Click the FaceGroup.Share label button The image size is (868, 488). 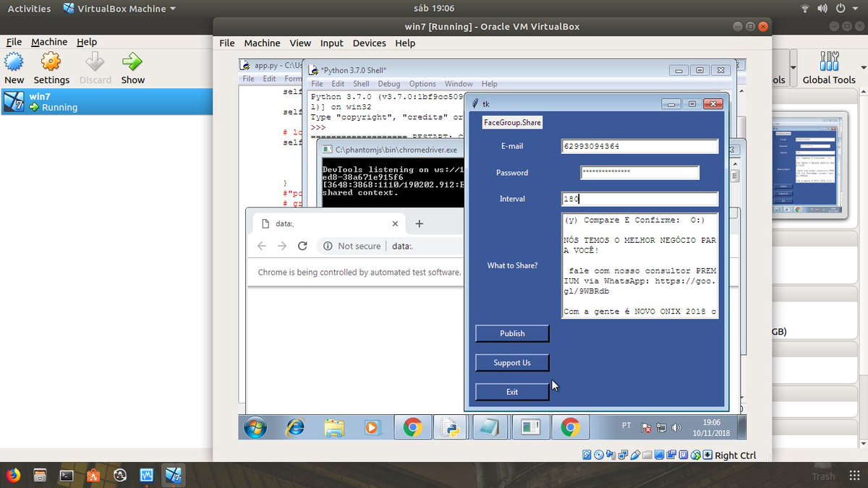pyautogui.click(x=512, y=123)
